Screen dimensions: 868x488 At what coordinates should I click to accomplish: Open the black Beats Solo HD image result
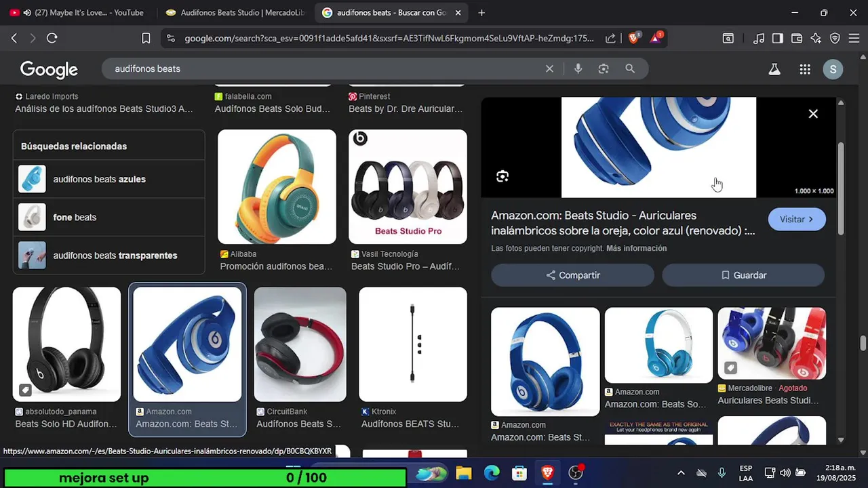coord(66,344)
